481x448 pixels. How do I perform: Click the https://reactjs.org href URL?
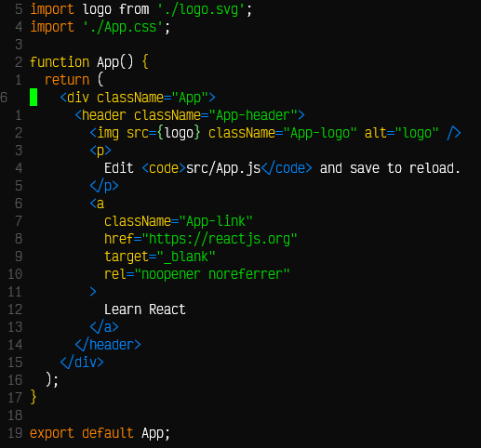point(220,239)
